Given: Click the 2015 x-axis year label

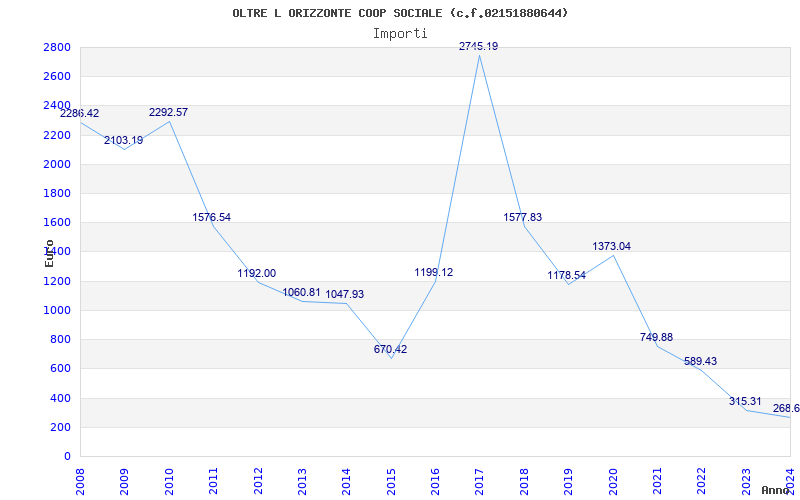Looking at the screenshot, I should pos(391,481).
